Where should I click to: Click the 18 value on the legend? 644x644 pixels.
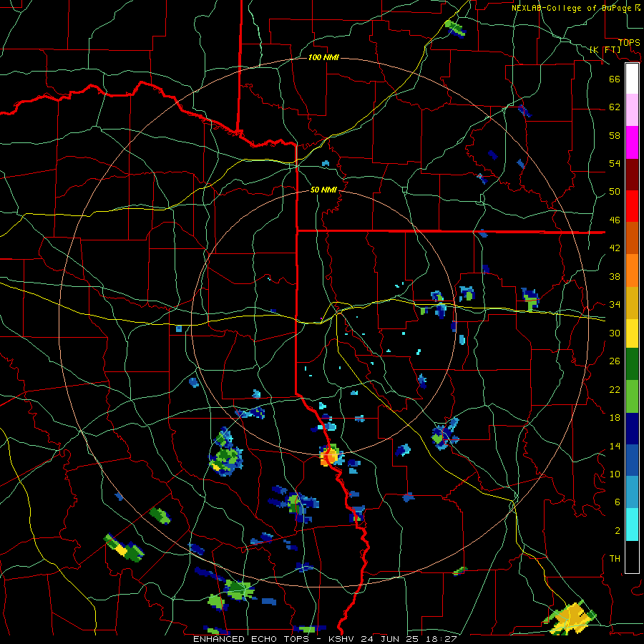615,418
